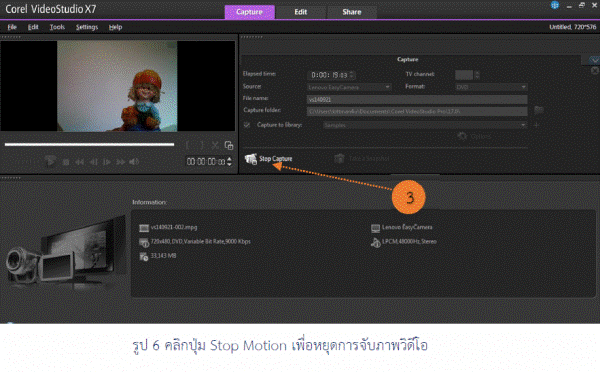Switch to the Share tab
Screen dimensions: 600x372
point(352,12)
